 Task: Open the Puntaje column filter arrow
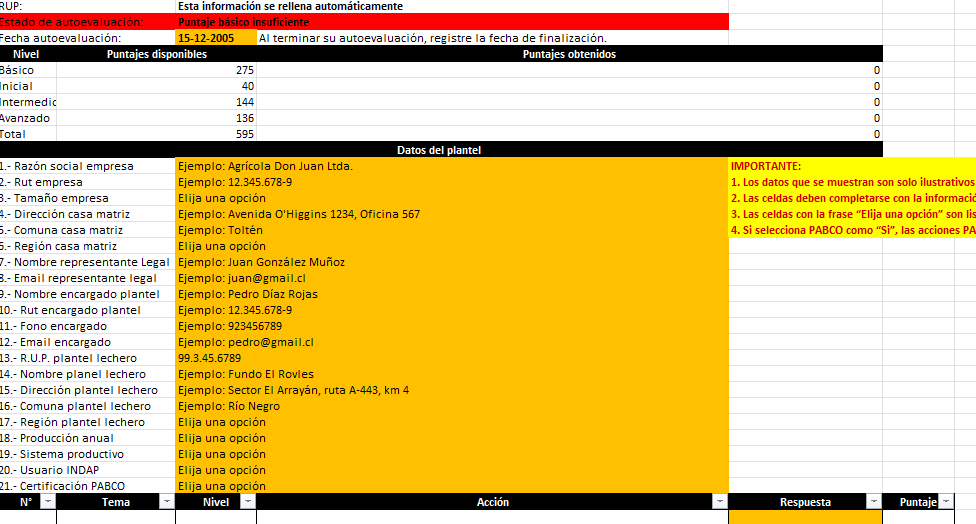(944, 502)
